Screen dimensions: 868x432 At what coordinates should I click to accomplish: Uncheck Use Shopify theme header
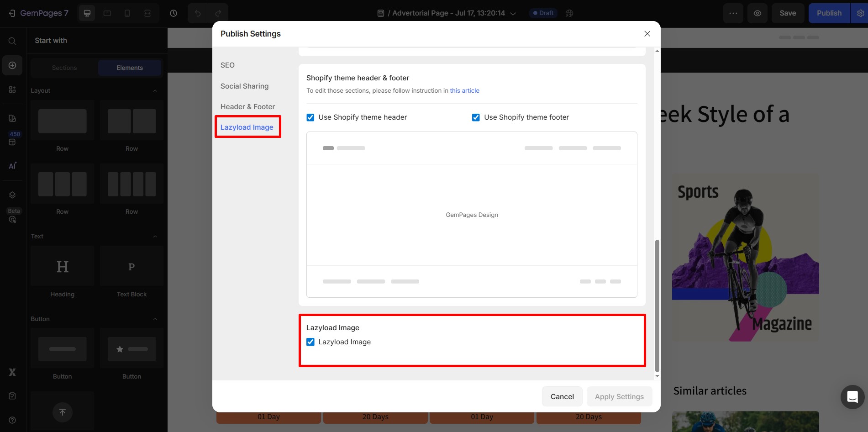(310, 117)
